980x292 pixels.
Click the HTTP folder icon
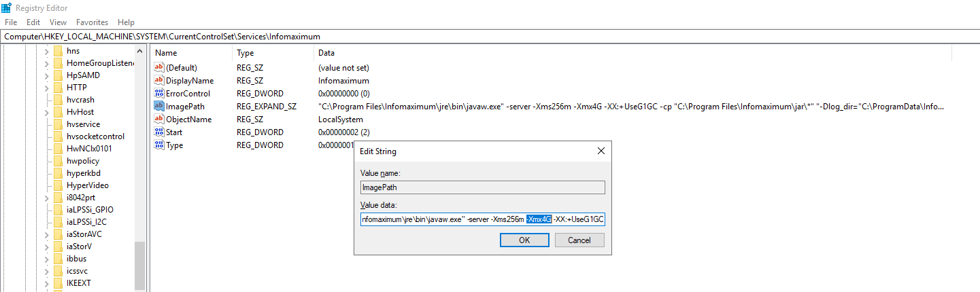pos(58,88)
